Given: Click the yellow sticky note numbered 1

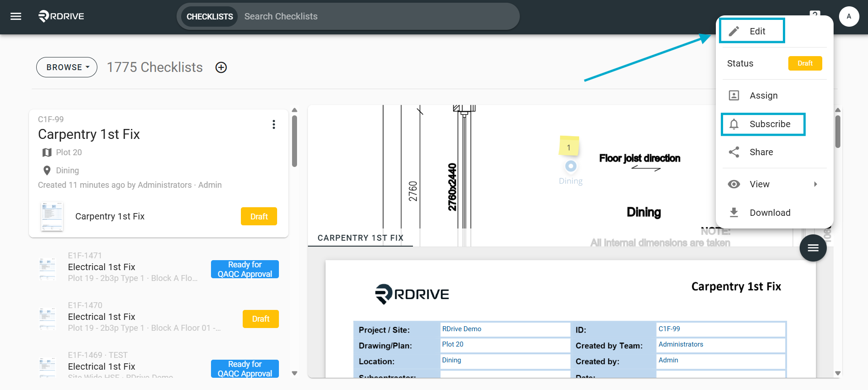Looking at the screenshot, I should click(x=569, y=146).
